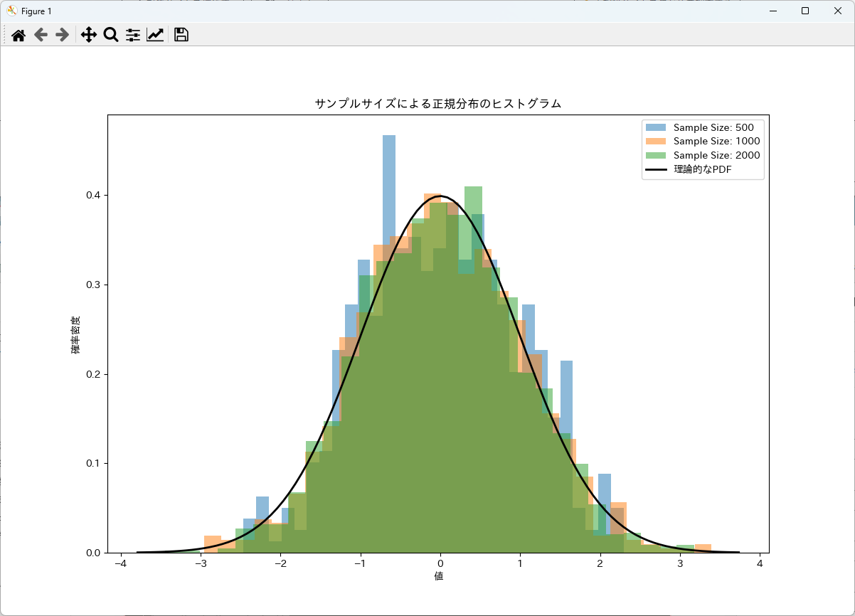Click blue swatch for Sample Size: 500
855x616 pixels.
pyautogui.click(x=657, y=127)
